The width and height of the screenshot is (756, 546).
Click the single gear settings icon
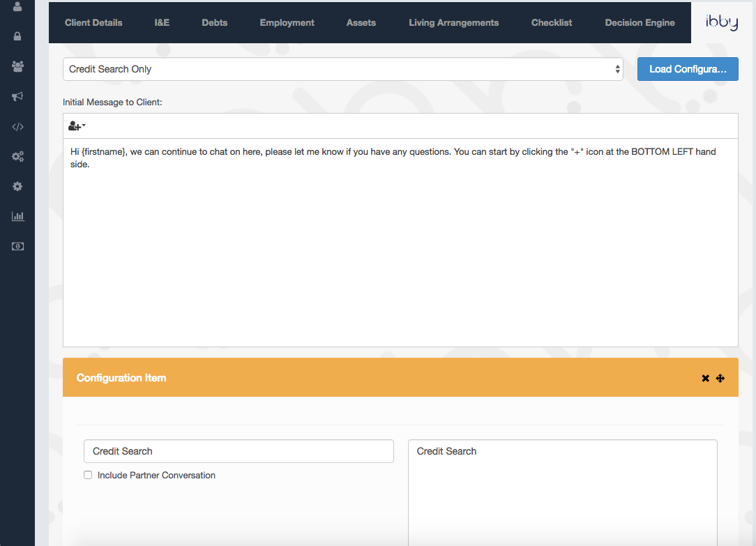[x=17, y=187]
